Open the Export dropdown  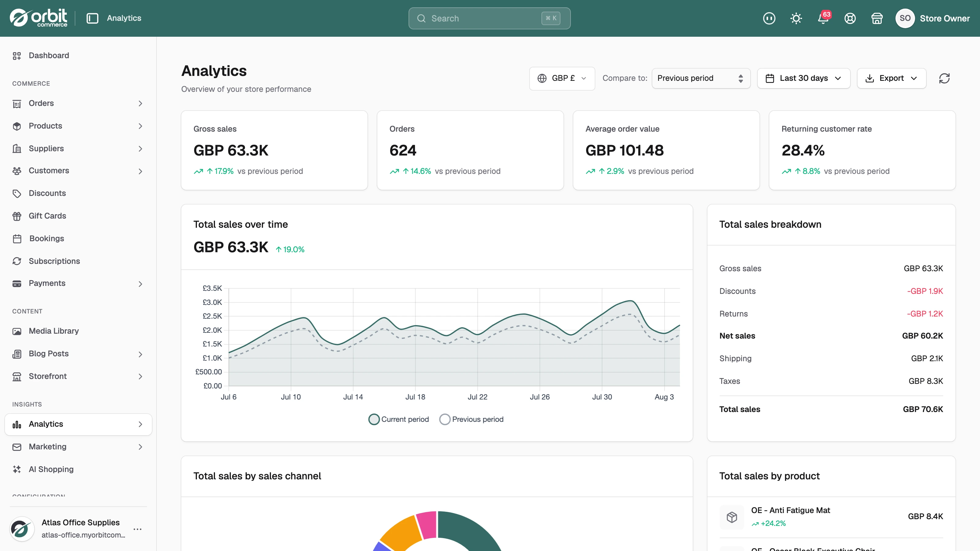891,78
